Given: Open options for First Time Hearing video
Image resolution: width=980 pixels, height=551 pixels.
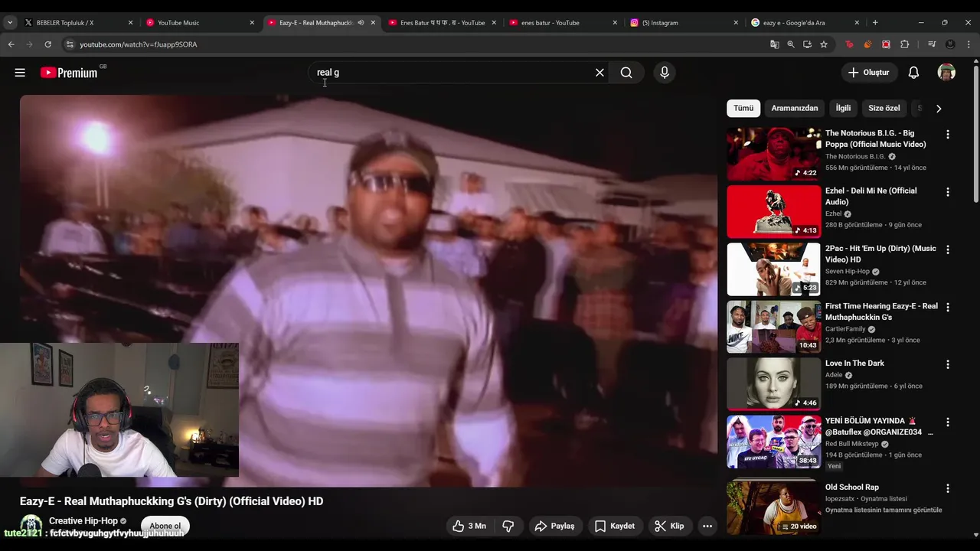Looking at the screenshot, I should pyautogui.click(x=947, y=307).
